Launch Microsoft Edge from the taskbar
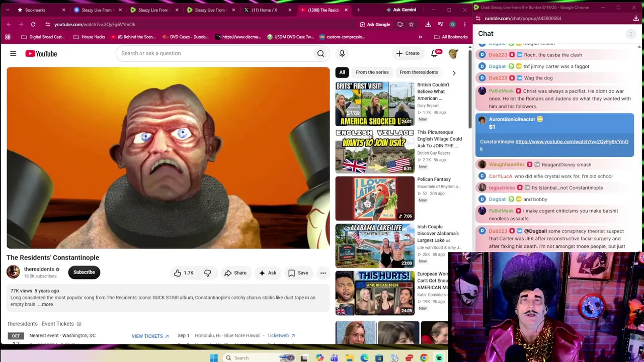This screenshot has height=362, width=644. pyautogui.click(x=364, y=358)
